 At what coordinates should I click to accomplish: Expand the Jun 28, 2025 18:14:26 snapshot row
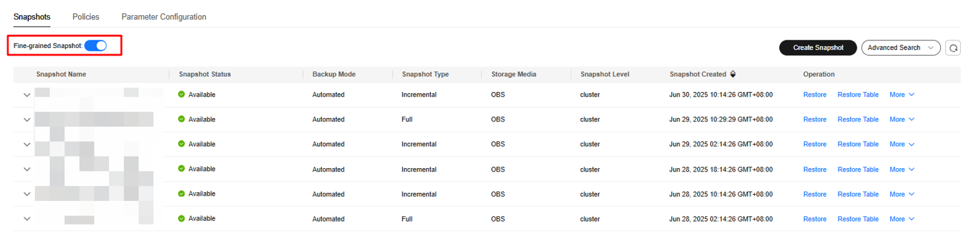point(27,169)
